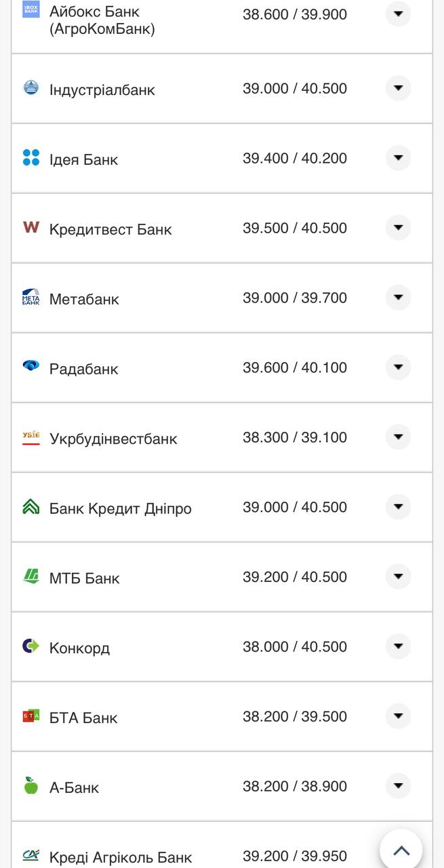Select the Укрбудінвестбанк bank name

tap(113, 439)
